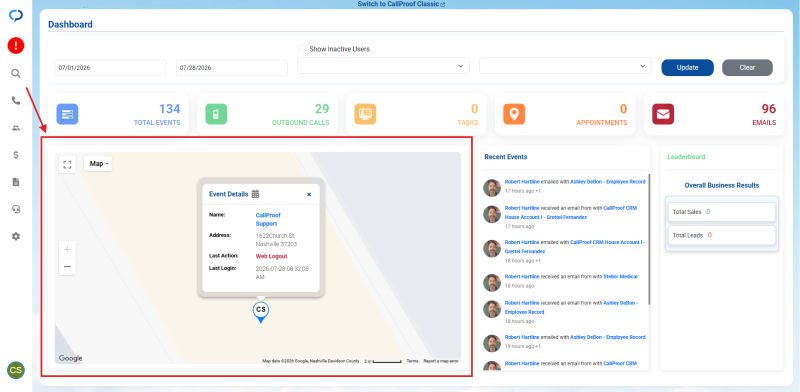
Task: Click the Total Events card icon
Action: (67, 114)
